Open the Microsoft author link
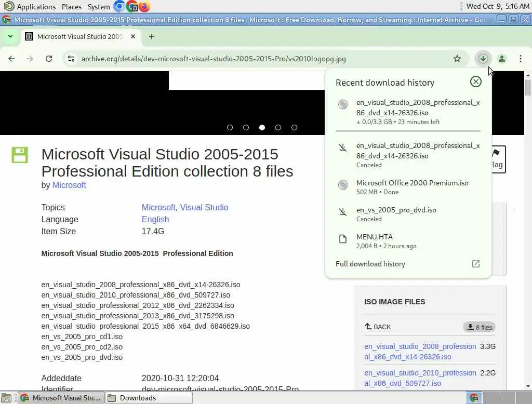The image size is (532, 404). tap(69, 185)
